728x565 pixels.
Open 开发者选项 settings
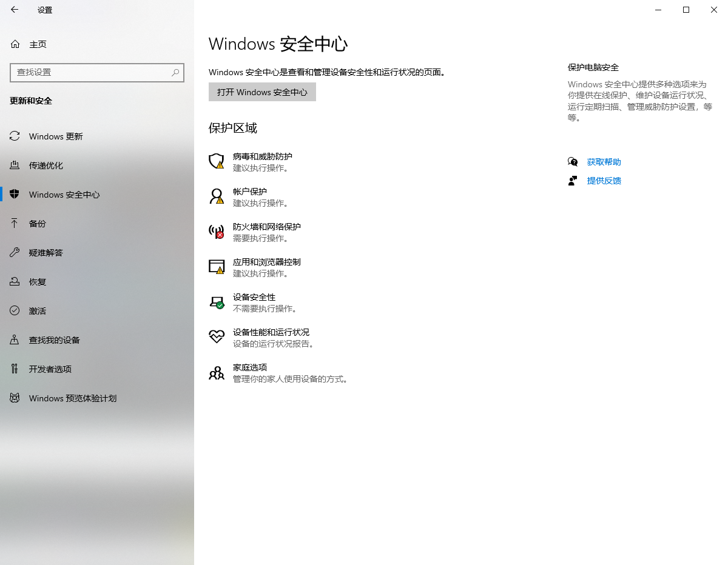pos(97,369)
